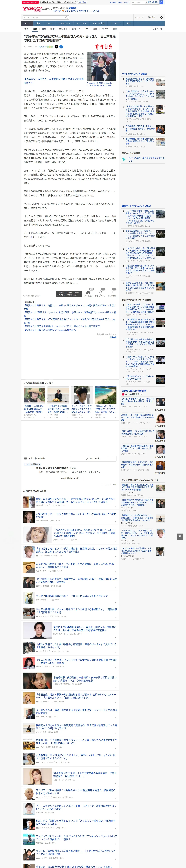
Task: Click the 今すぐ参加 shopping promo button
Action: 82,2
